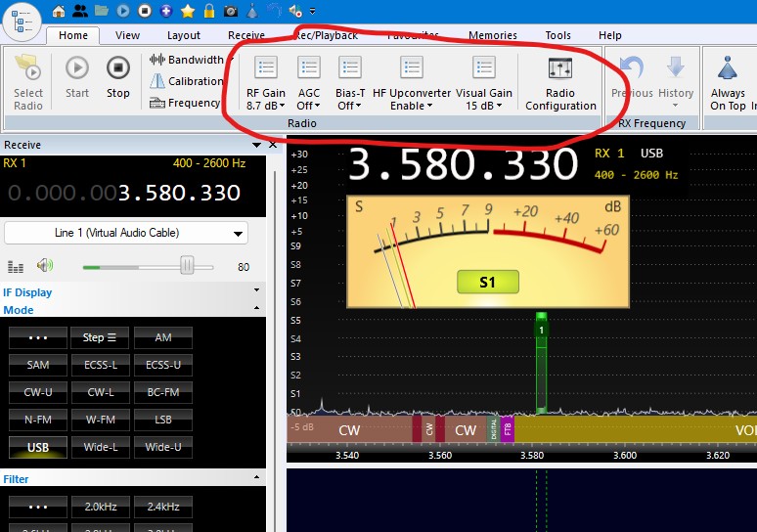Viewport: 757px width, 532px height.
Task: Click the people icon in quick access toolbar
Action: point(80,11)
